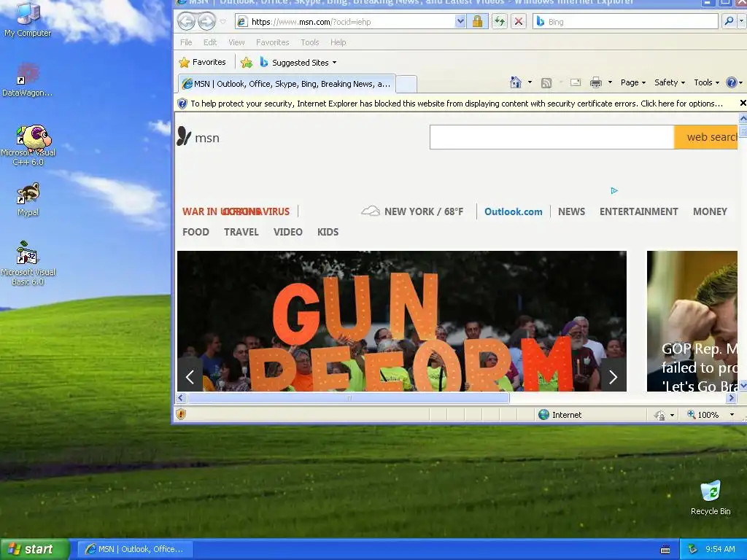747x560 pixels.
Task: Click the RSS Feeds icon
Action: point(546,83)
